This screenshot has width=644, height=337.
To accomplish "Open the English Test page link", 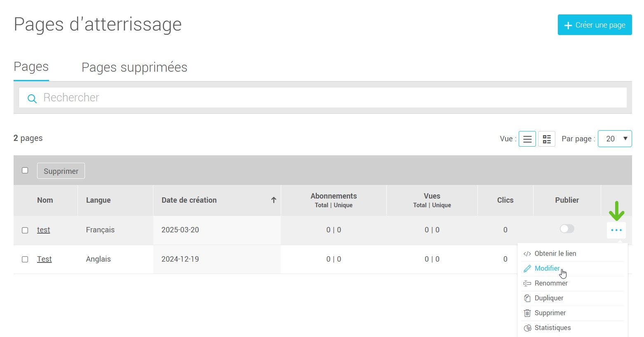I will 44,259.
